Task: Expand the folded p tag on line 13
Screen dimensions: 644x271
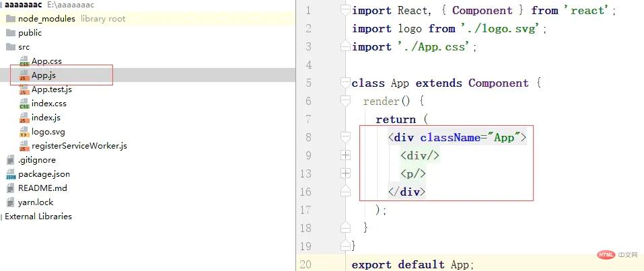Action: 346,173
